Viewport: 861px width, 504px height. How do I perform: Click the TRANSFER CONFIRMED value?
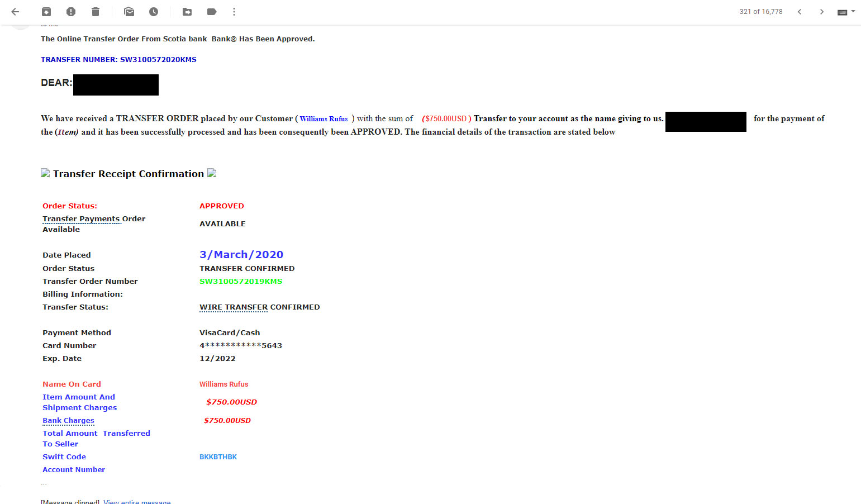point(247,268)
